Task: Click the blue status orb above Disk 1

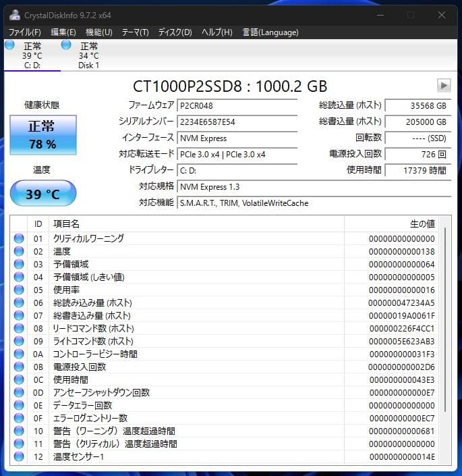Action: point(66,45)
